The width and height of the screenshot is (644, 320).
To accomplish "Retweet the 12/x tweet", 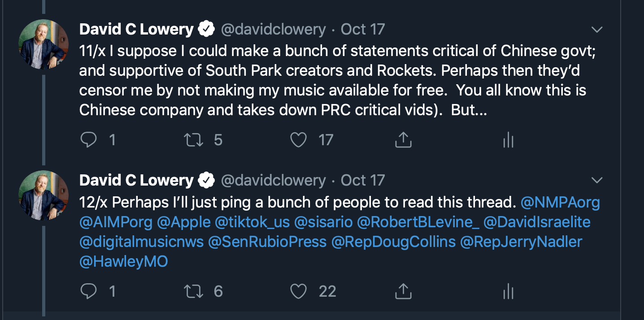I will click(x=194, y=292).
